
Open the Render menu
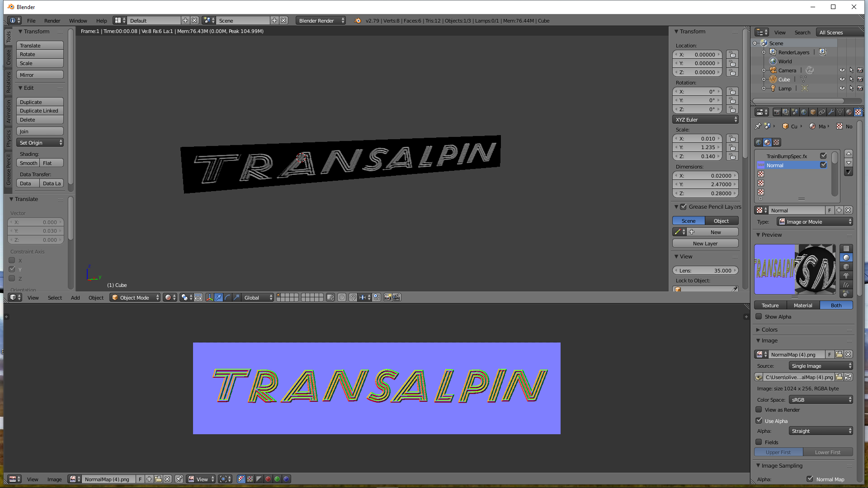coord(52,21)
